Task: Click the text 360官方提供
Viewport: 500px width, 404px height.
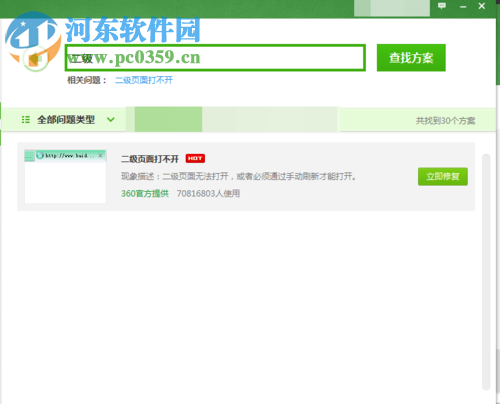Action: pyautogui.click(x=145, y=194)
